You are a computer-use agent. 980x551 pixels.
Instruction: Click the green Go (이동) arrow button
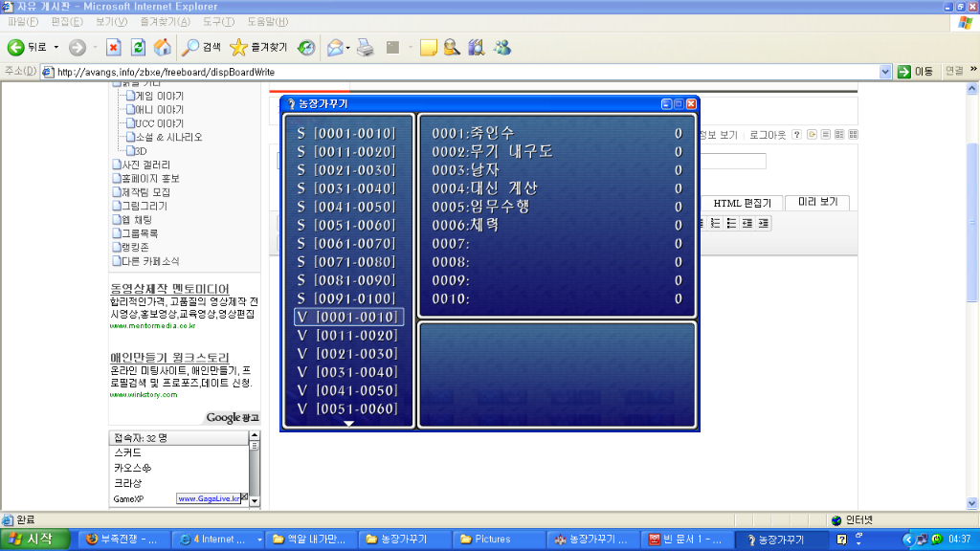(915, 72)
